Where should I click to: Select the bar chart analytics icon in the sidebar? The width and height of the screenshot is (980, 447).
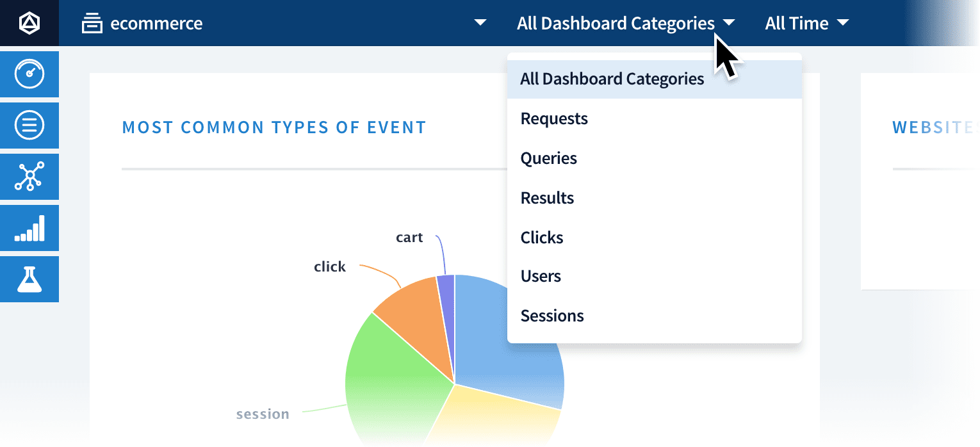(x=29, y=228)
